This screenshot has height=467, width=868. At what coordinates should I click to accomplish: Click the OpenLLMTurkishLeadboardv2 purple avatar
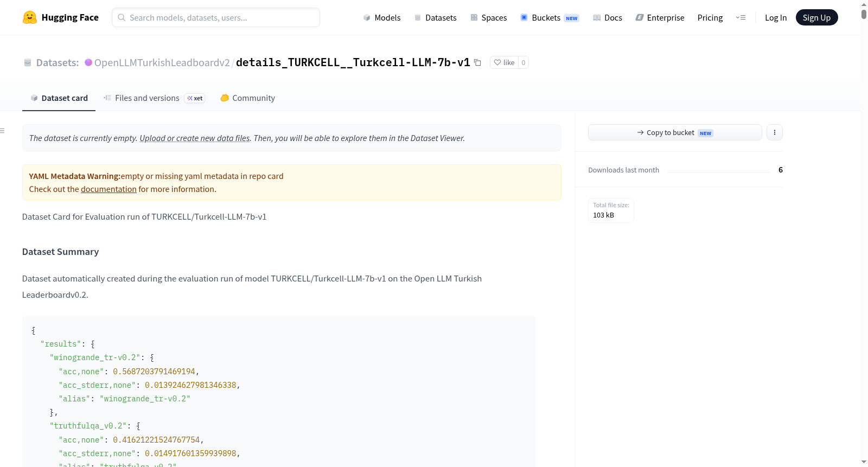[88, 62]
